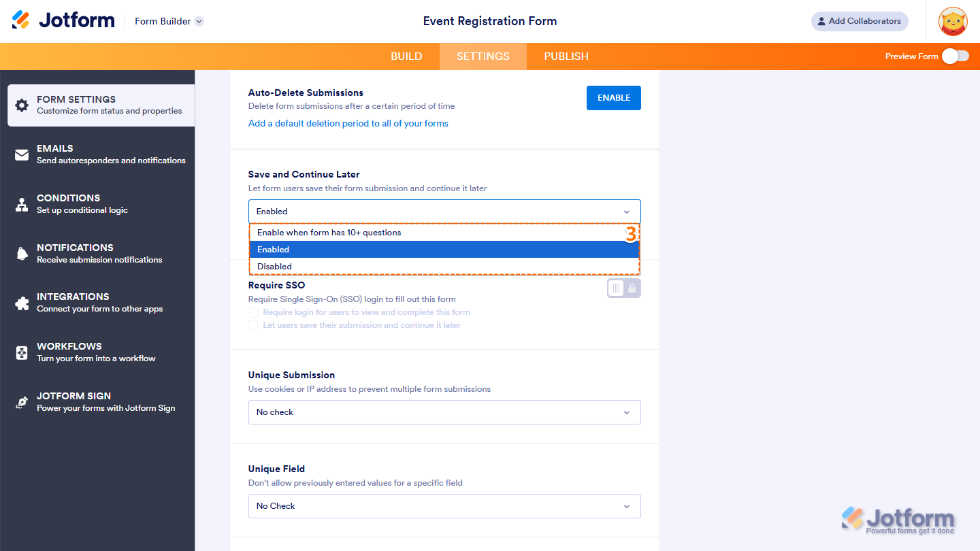The width and height of the screenshot is (980, 551).
Task: Open your profile avatar
Action: [953, 21]
